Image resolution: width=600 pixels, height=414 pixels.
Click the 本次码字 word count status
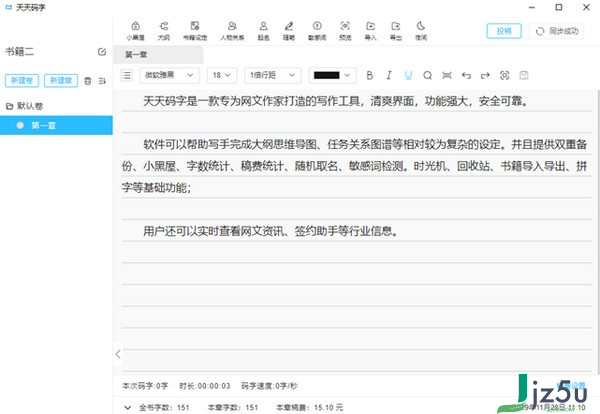tap(145, 386)
